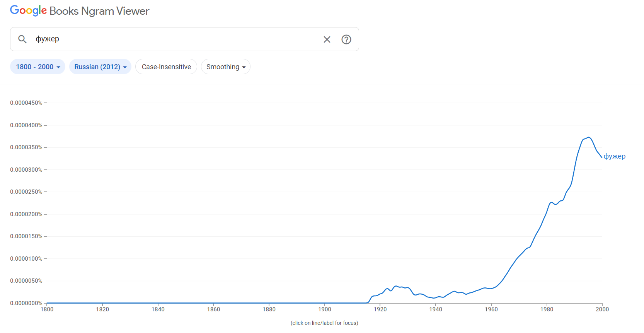Viewport: 644px width, 333px height.
Task: Open the help question mark icon
Action: 346,39
